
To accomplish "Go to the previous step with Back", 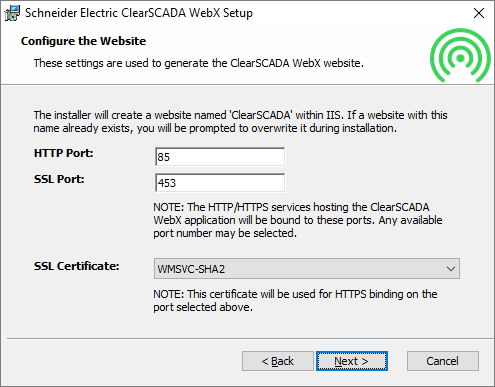I will click(278, 361).
